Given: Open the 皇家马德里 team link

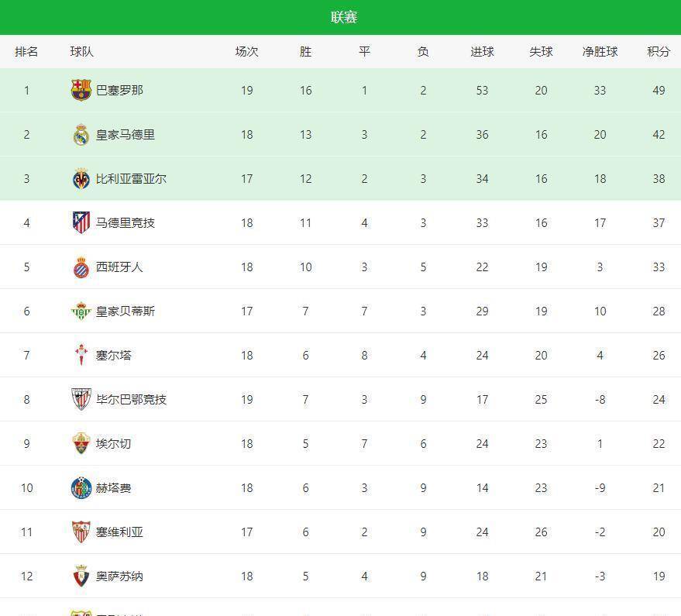Looking at the screenshot, I should pyautogui.click(x=126, y=135).
